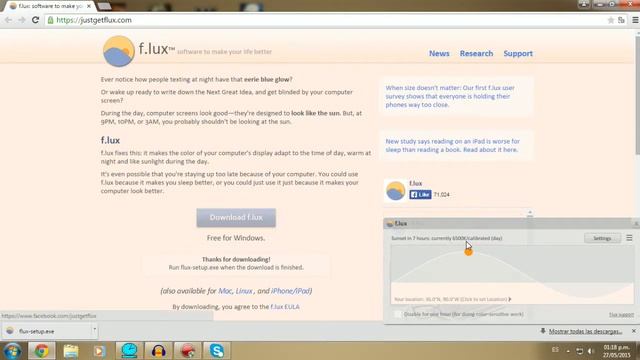Click the ES language indicator

pyautogui.click(x=555, y=350)
